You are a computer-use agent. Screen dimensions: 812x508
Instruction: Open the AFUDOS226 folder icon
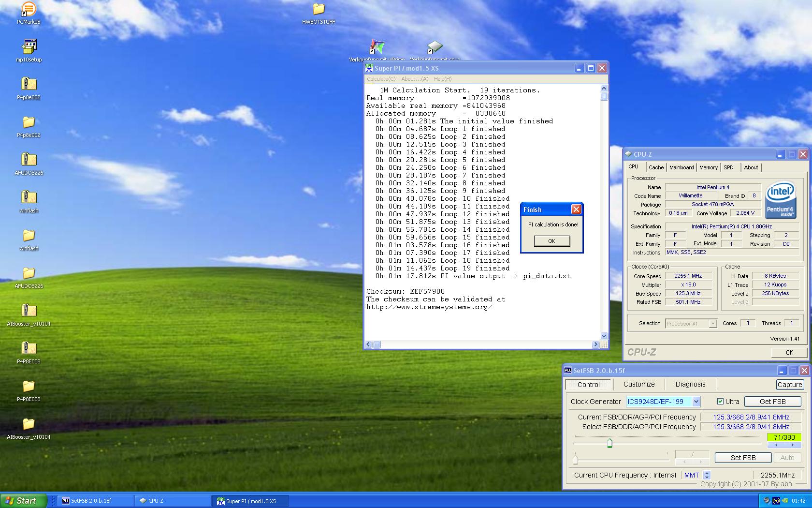(29, 273)
